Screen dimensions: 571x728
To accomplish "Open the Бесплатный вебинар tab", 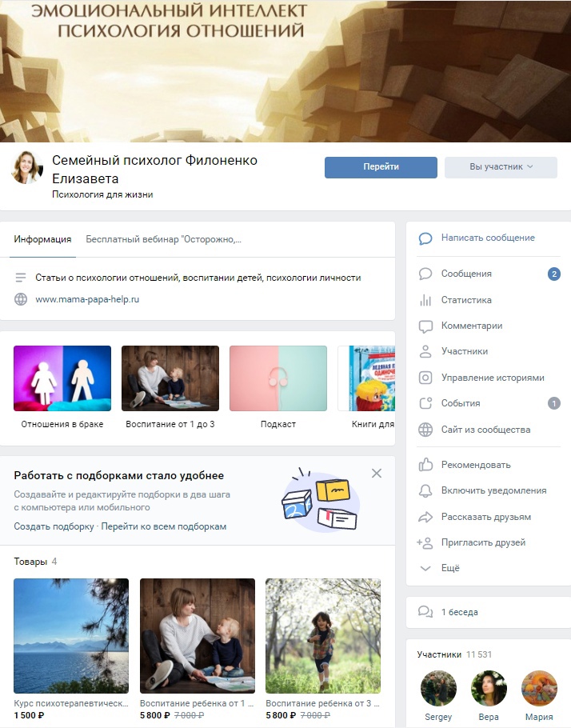I will click(x=163, y=239).
